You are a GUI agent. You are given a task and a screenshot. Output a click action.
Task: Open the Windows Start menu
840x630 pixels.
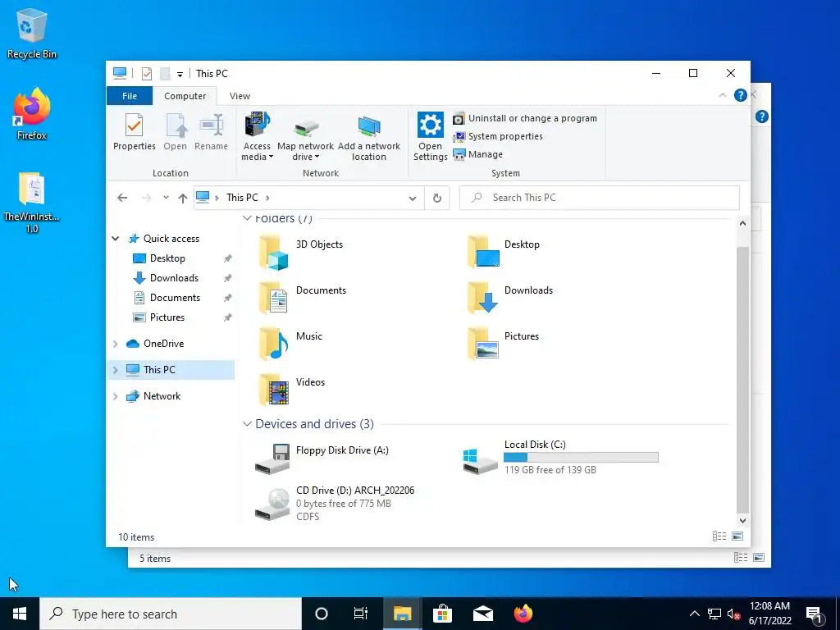[20, 614]
